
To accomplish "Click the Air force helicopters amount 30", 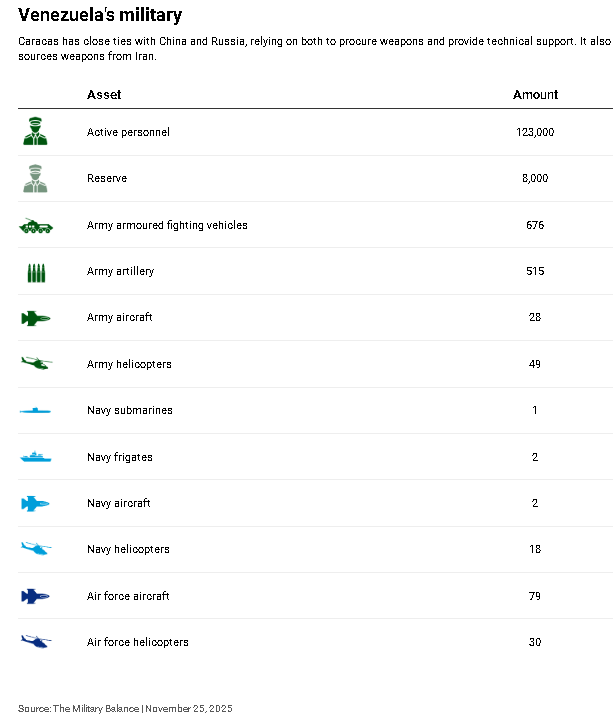I will pos(535,642).
